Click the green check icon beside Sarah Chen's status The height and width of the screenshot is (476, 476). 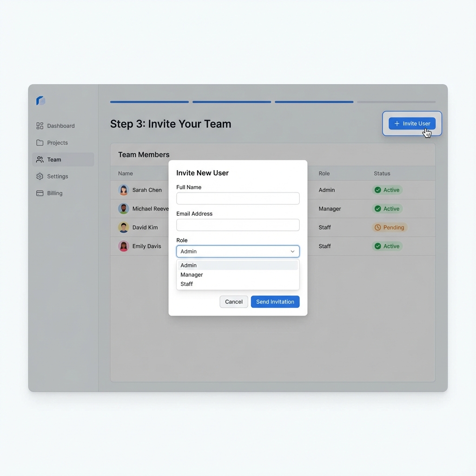[378, 190]
